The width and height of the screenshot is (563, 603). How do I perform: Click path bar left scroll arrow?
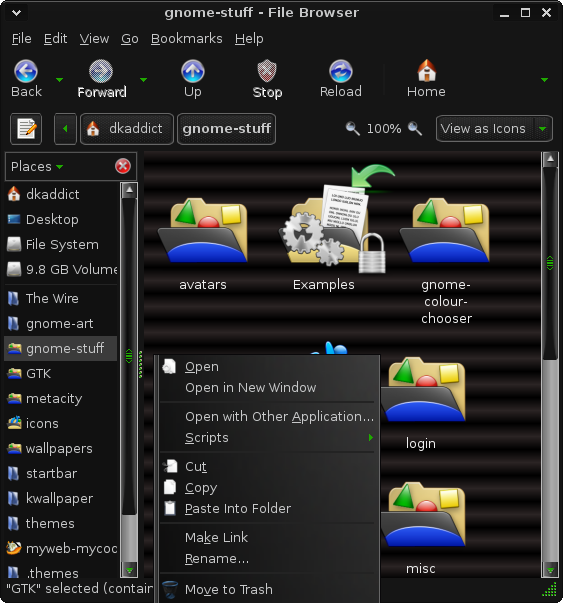pyautogui.click(x=65, y=129)
